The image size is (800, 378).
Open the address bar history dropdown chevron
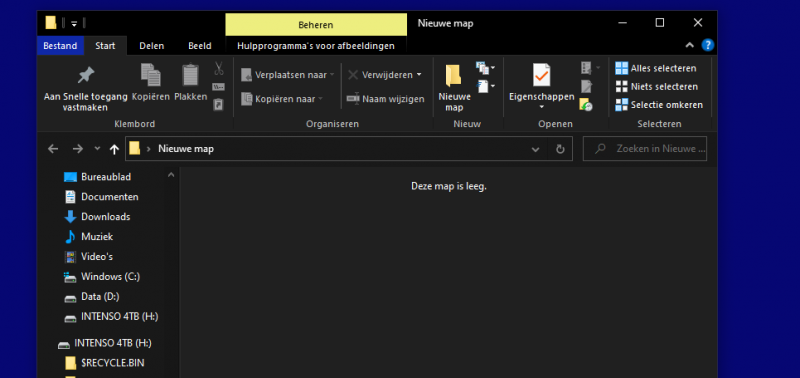tap(535, 149)
